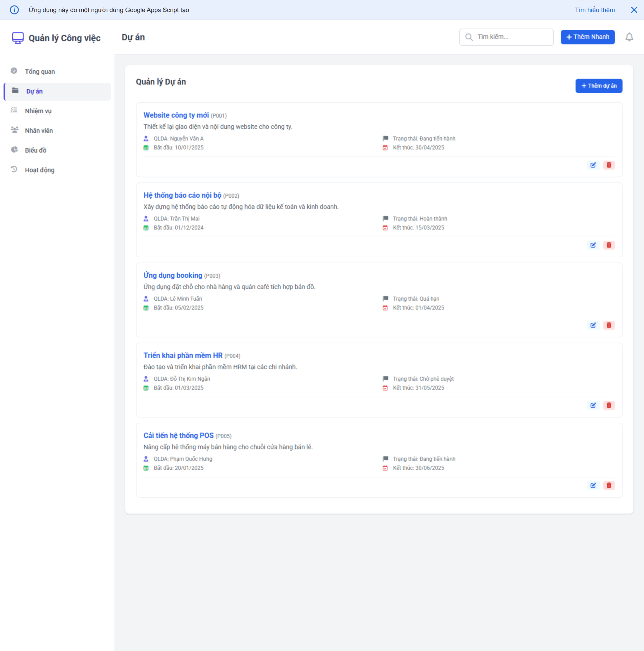Click the Quản lý Công việc app logo
This screenshot has height=651, width=644.
[56, 38]
